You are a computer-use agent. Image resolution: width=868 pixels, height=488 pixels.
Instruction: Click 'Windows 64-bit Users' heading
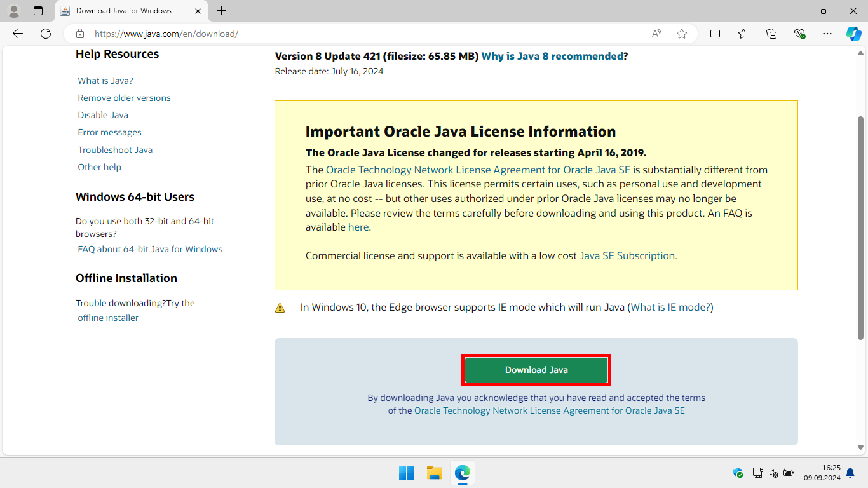click(135, 197)
